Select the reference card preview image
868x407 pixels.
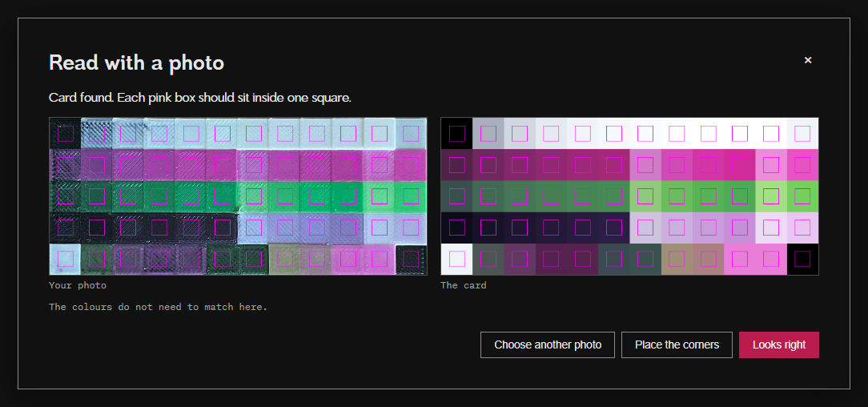tap(629, 196)
